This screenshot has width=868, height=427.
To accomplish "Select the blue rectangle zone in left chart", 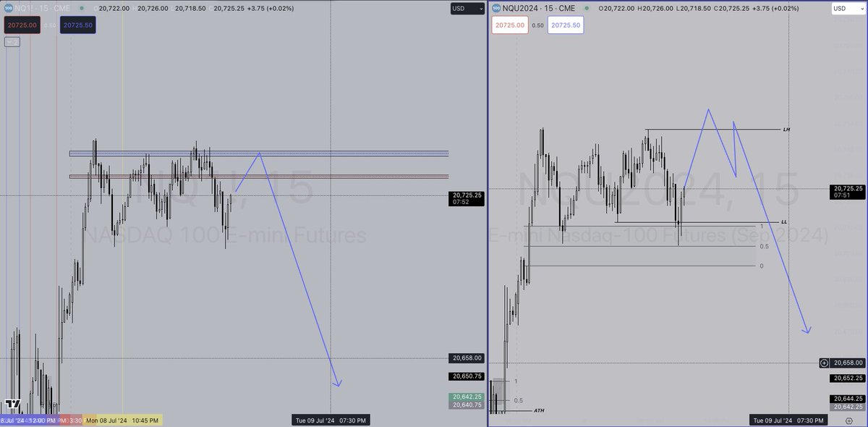I will click(x=259, y=153).
